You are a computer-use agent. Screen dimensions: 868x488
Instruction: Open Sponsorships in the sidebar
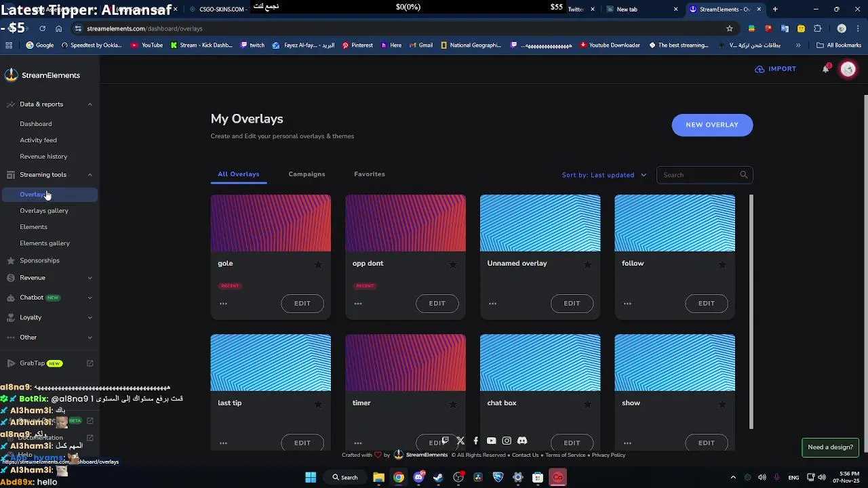pyautogui.click(x=39, y=260)
